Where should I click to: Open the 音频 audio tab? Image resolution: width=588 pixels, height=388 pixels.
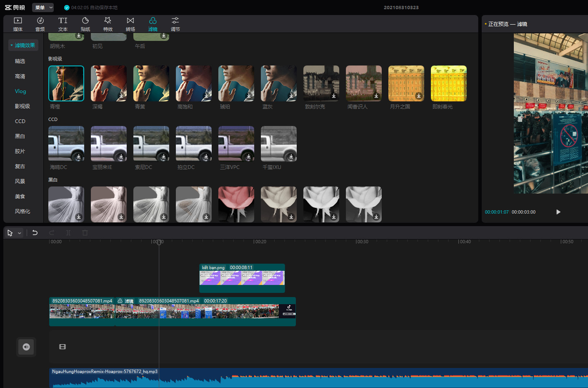point(40,24)
